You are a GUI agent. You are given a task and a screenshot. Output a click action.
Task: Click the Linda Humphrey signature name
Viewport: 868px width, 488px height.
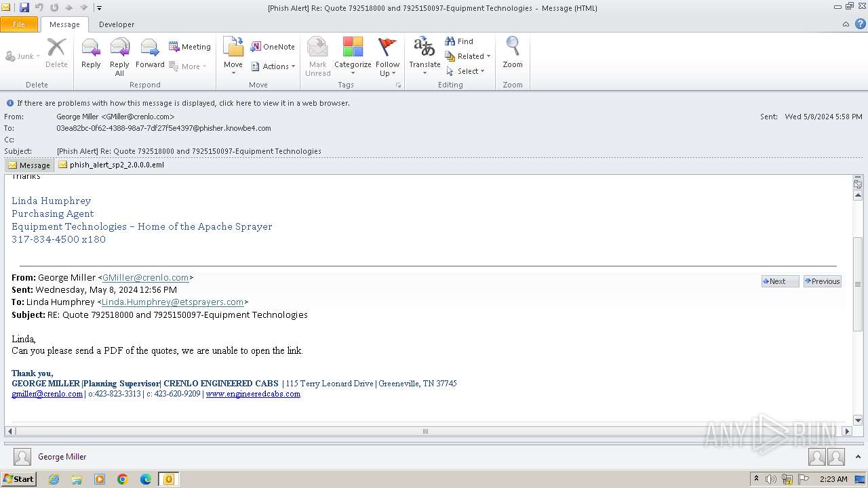pyautogui.click(x=51, y=201)
